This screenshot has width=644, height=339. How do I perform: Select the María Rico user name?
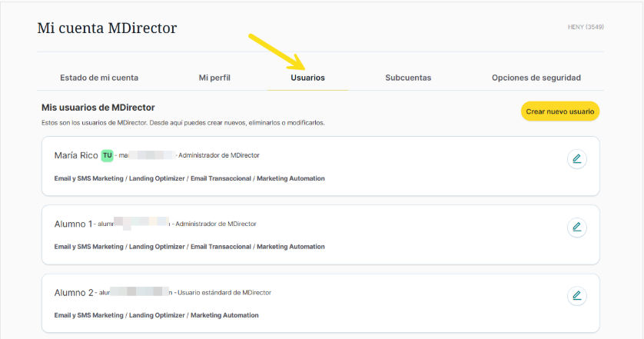coord(76,155)
